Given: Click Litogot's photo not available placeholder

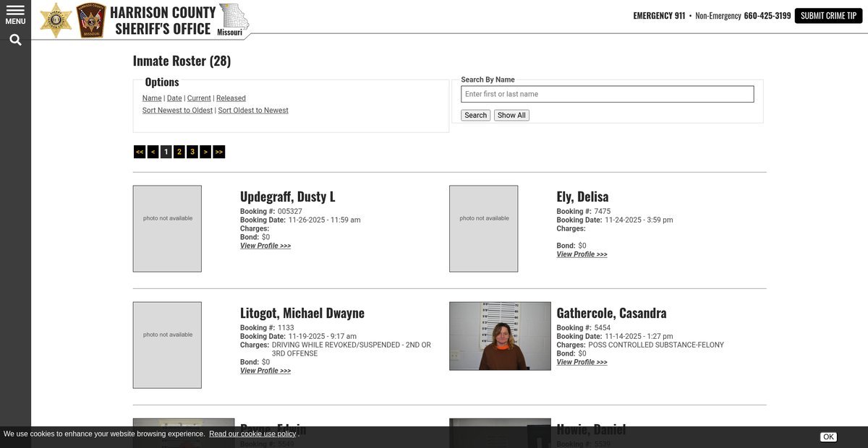Looking at the screenshot, I should point(167,345).
